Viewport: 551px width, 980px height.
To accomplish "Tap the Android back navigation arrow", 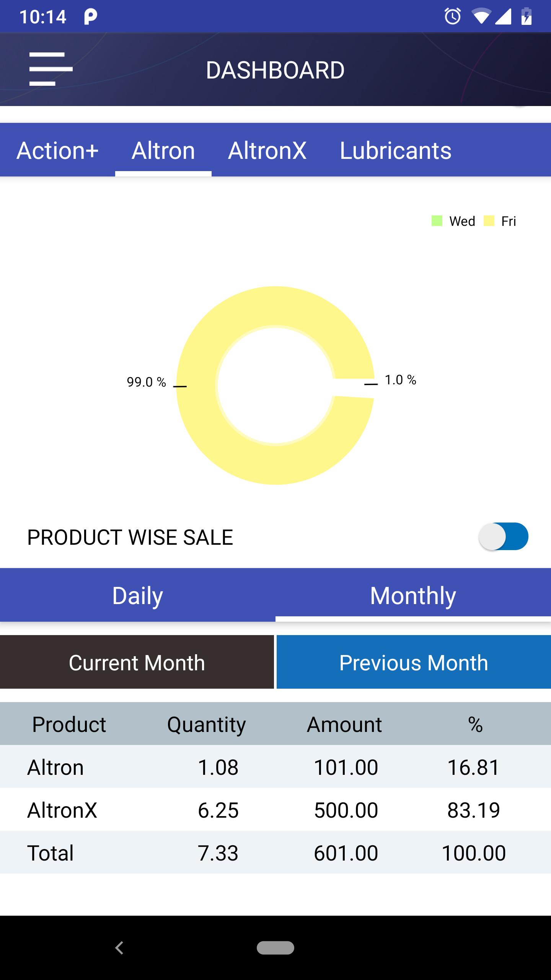I will (x=119, y=948).
